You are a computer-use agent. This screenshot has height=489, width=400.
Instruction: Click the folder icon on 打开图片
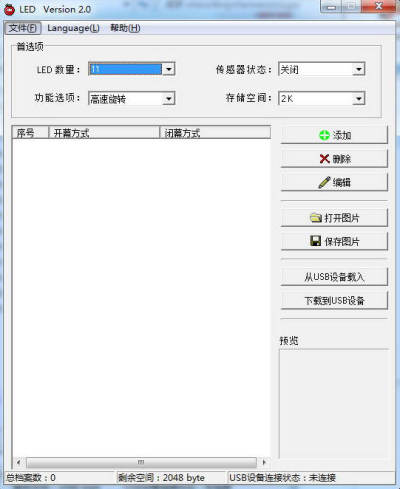click(315, 218)
